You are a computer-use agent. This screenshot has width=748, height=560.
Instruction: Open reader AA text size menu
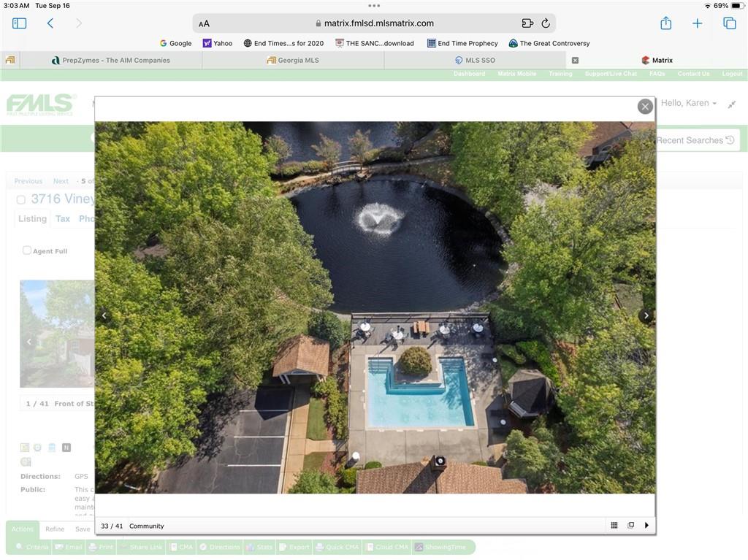pyautogui.click(x=205, y=23)
